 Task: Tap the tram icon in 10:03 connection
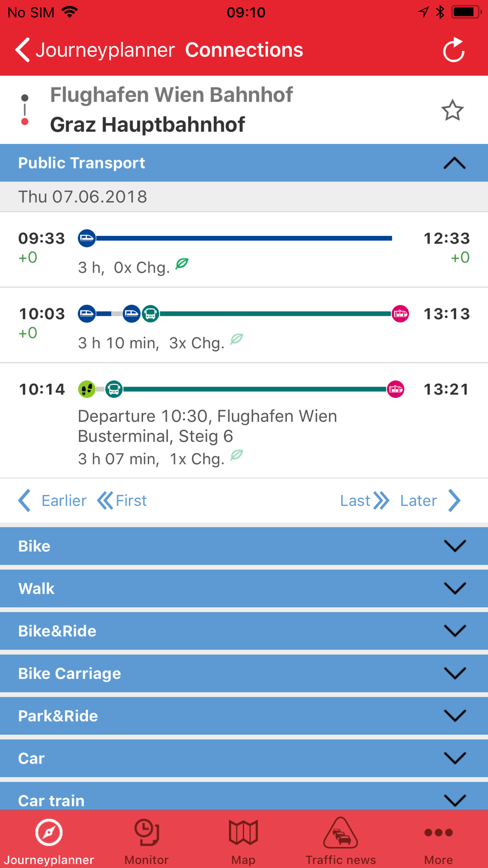(400, 314)
